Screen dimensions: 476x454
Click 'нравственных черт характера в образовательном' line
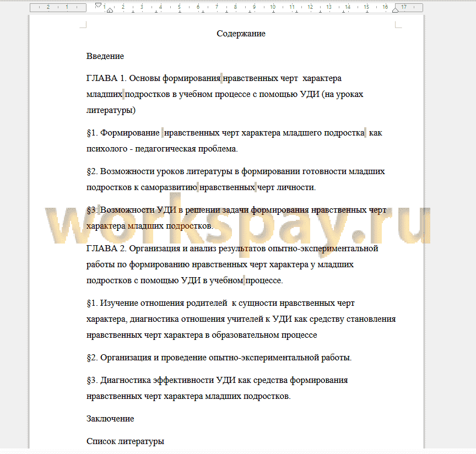[202, 335]
